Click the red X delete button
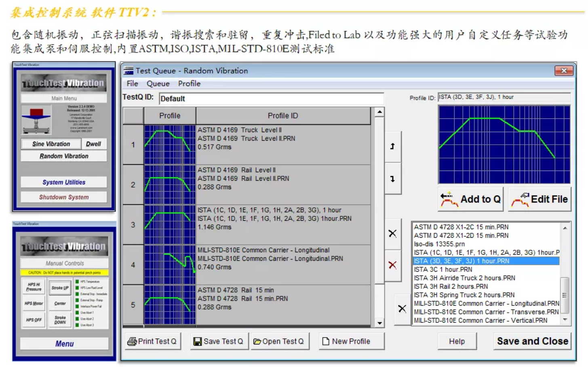The height and width of the screenshot is (367, 588). 392,265
